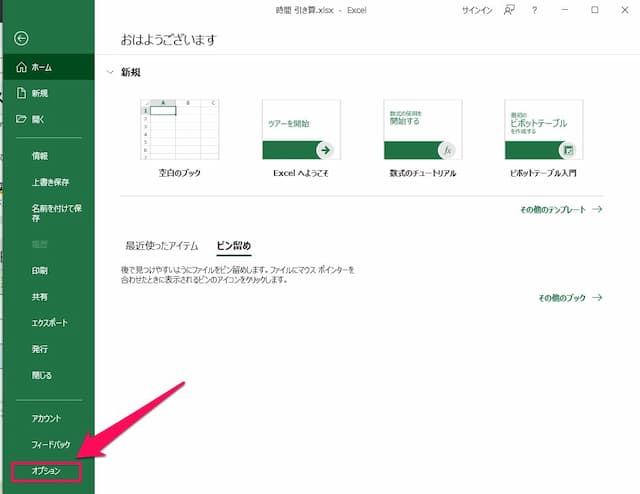Screen dimensions: 640x494
Task: Click the その他のテンプレート link
Action: pyautogui.click(x=561, y=209)
